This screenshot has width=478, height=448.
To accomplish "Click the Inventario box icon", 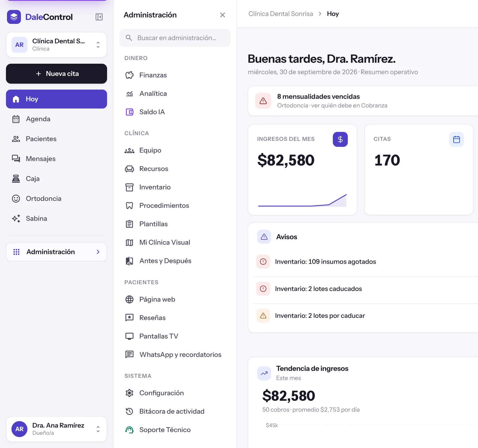I will click(x=129, y=187).
